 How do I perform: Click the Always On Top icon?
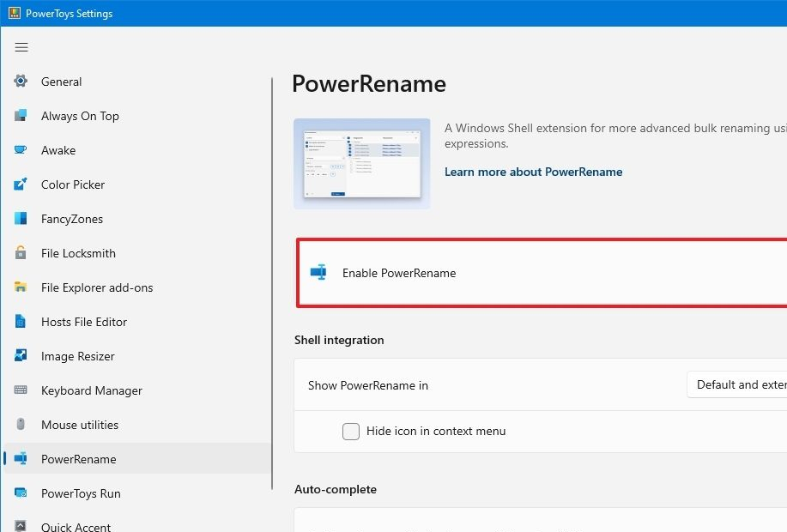21,116
